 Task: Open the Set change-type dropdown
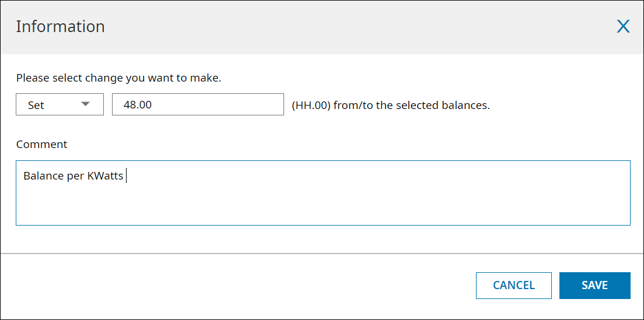pos(60,105)
